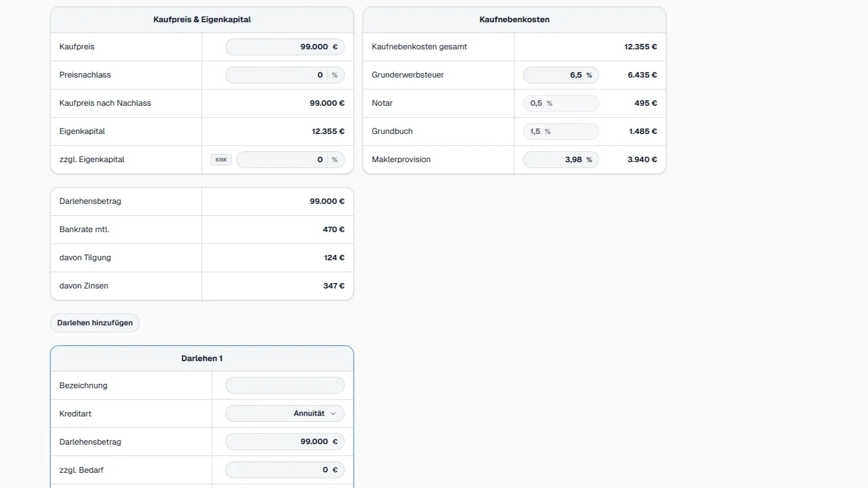Select the Grundbuch amount 1.485 €
Viewport: 868px width, 488px height.
click(643, 131)
